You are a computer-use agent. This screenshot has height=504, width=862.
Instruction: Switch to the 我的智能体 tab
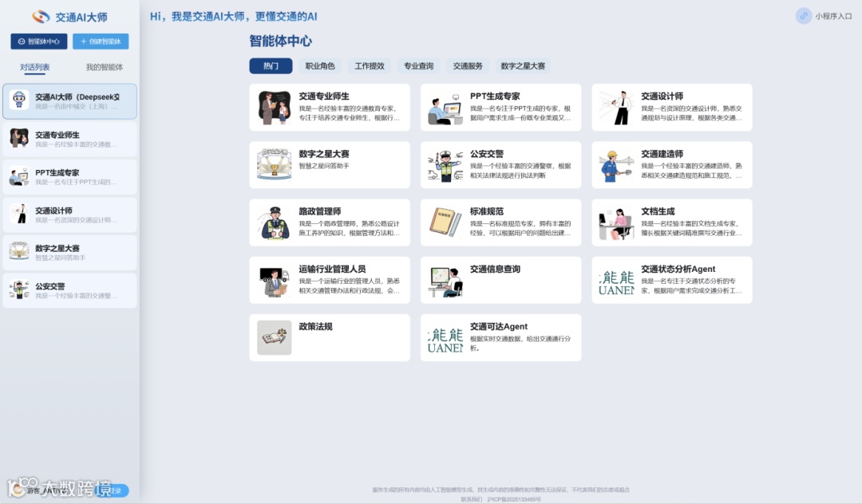[105, 67]
